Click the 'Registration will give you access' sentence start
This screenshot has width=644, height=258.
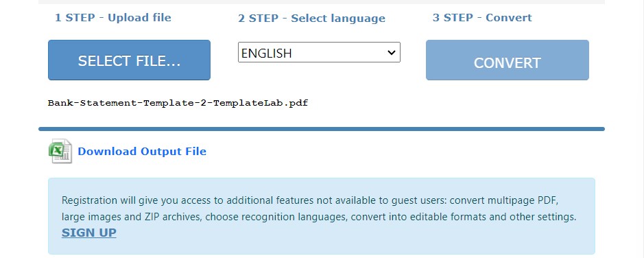(138, 201)
